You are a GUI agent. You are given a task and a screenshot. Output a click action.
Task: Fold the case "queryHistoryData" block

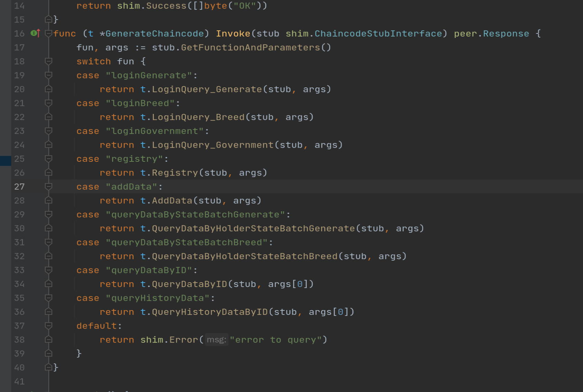(49, 298)
